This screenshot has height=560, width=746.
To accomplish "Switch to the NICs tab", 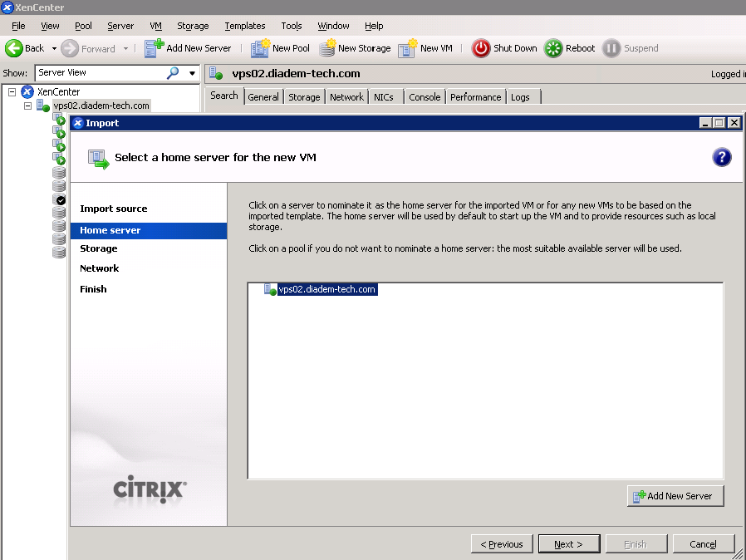I will pyautogui.click(x=384, y=97).
